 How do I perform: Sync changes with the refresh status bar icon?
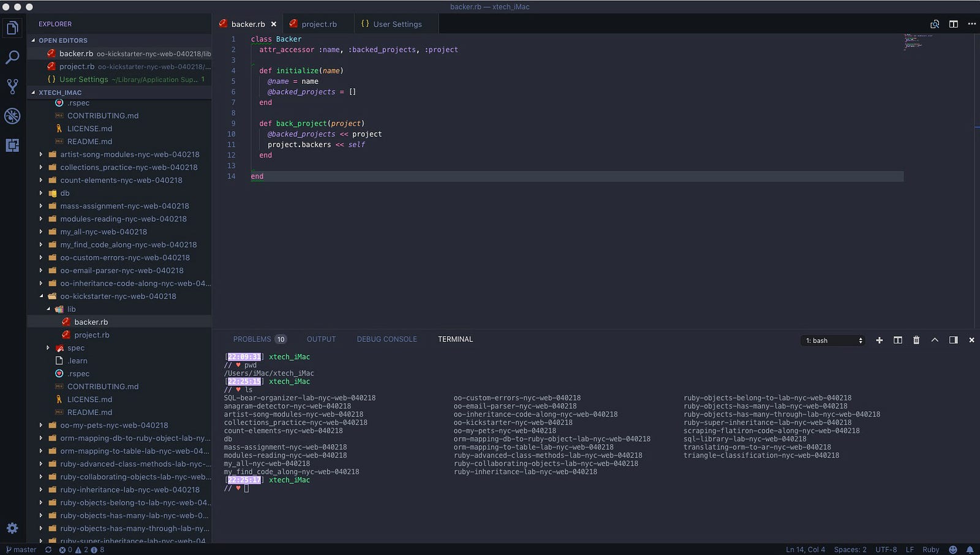point(49,549)
